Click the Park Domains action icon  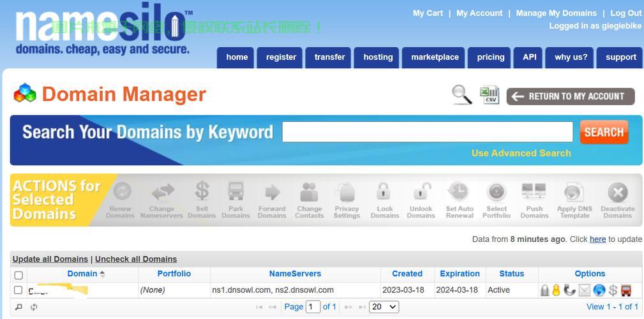pyautogui.click(x=236, y=191)
